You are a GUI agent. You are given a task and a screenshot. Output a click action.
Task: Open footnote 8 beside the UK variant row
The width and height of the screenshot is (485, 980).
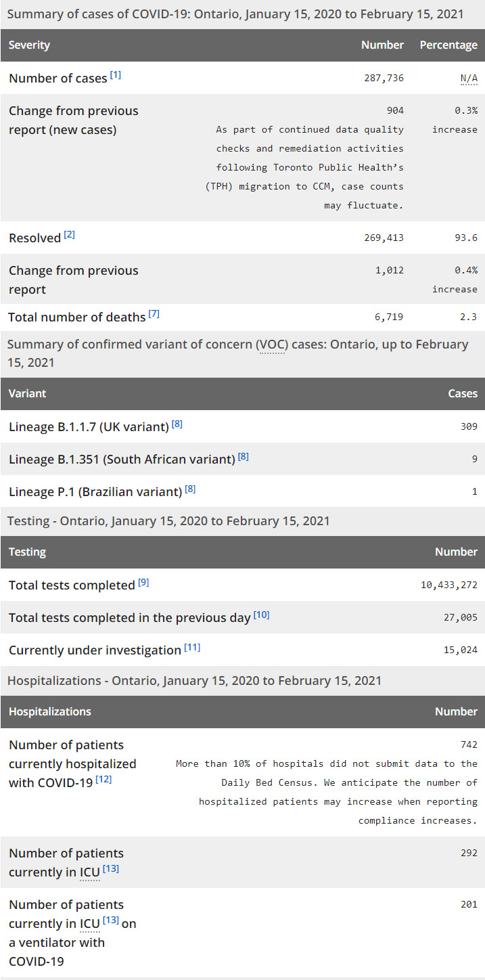coord(177,424)
